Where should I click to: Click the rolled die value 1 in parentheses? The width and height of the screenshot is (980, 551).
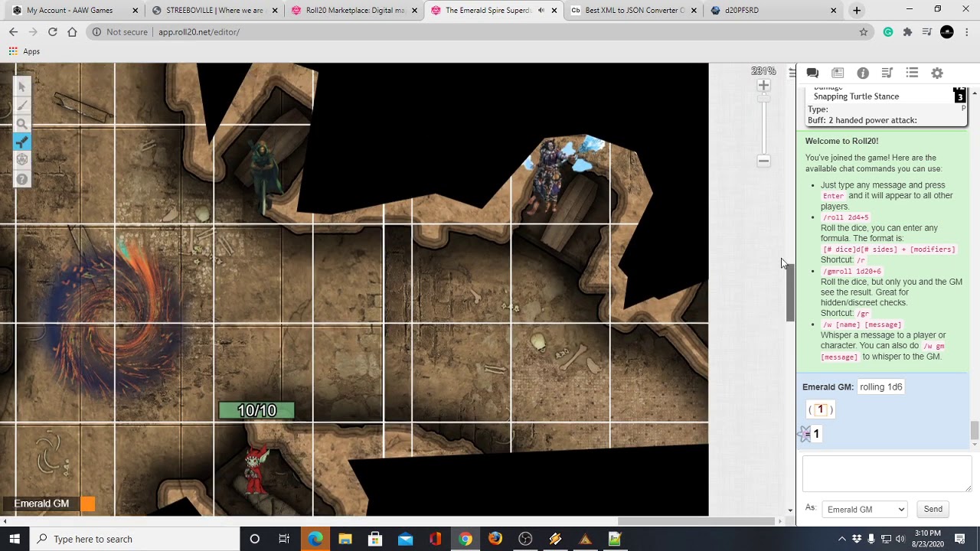click(x=820, y=409)
